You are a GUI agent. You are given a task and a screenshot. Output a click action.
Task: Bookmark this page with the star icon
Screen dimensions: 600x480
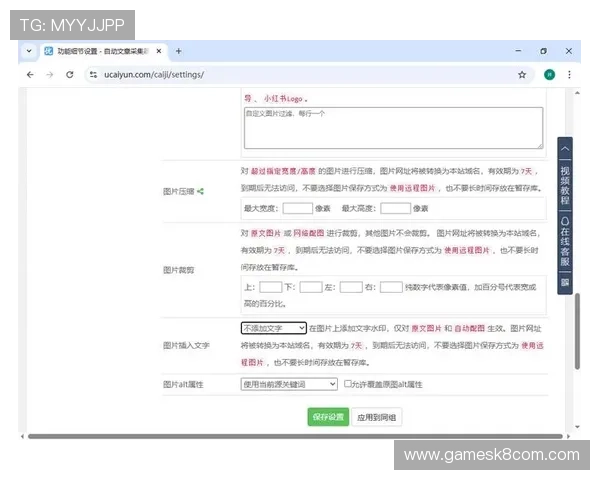coord(522,75)
